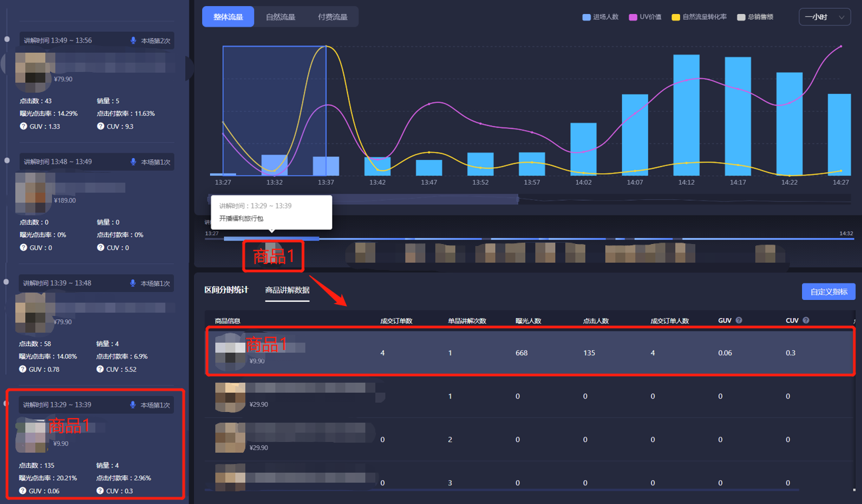Click the GUV question mark beside 0.78
The width and height of the screenshot is (862, 504).
23,369
